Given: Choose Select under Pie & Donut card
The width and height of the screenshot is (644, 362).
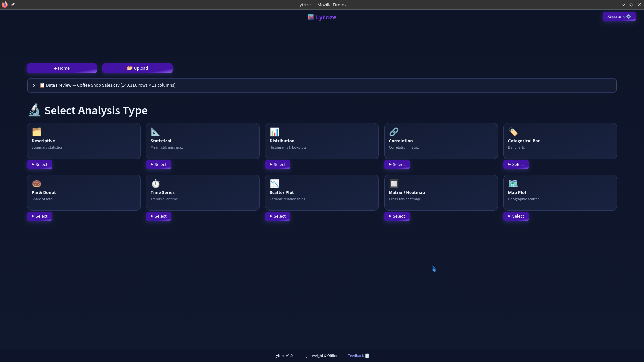Looking at the screenshot, I should [40, 216].
